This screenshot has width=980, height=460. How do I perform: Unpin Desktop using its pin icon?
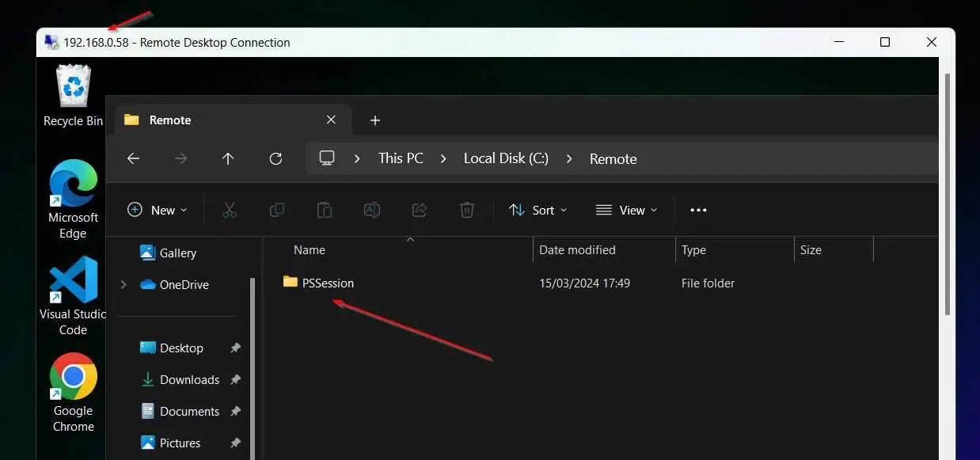(x=235, y=348)
